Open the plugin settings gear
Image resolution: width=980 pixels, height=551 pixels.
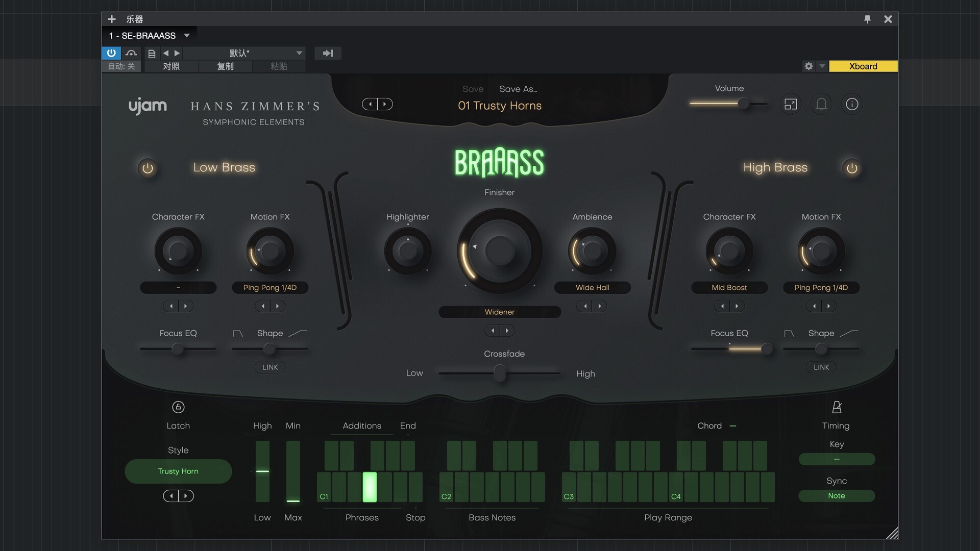pos(808,66)
